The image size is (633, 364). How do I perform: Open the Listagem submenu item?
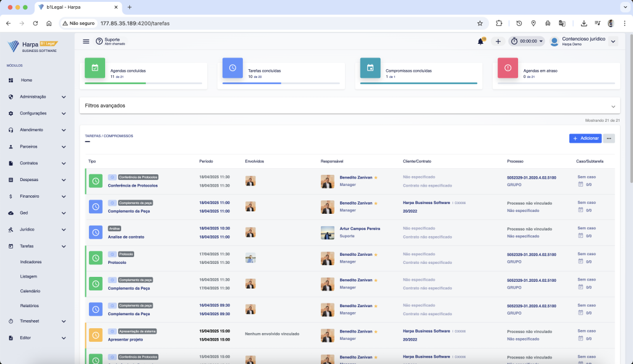point(28,276)
